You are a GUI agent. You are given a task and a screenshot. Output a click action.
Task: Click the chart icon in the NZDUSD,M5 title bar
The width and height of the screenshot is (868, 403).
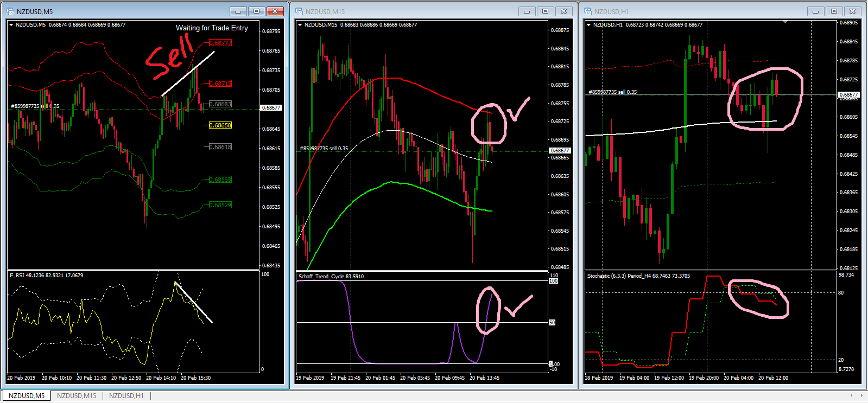[x=10, y=11]
